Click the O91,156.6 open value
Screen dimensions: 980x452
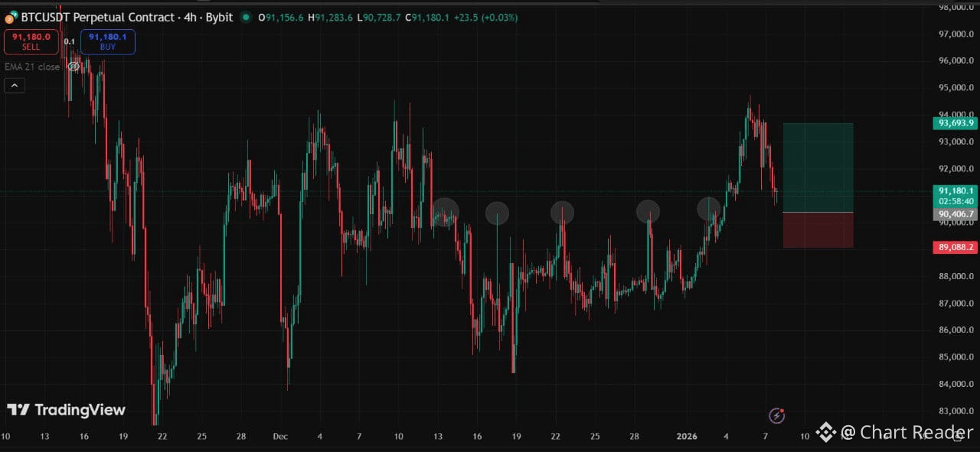[281, 17]
